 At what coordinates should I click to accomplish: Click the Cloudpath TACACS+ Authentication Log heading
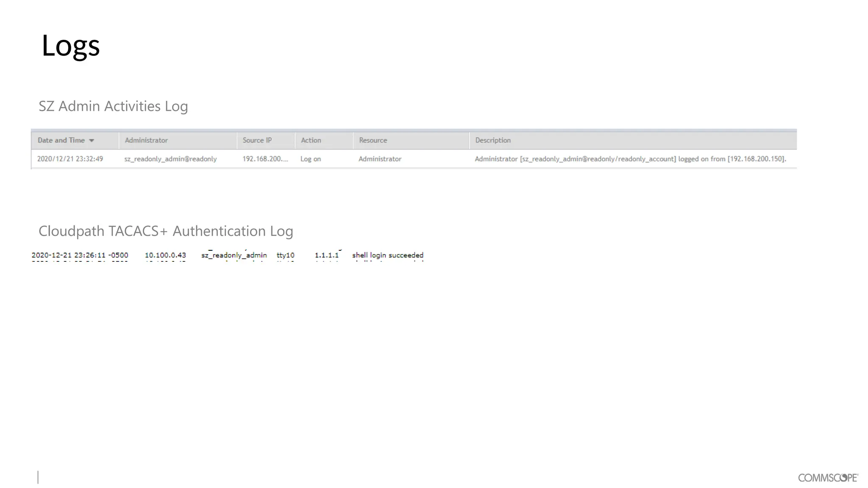(x=166, y=231)
